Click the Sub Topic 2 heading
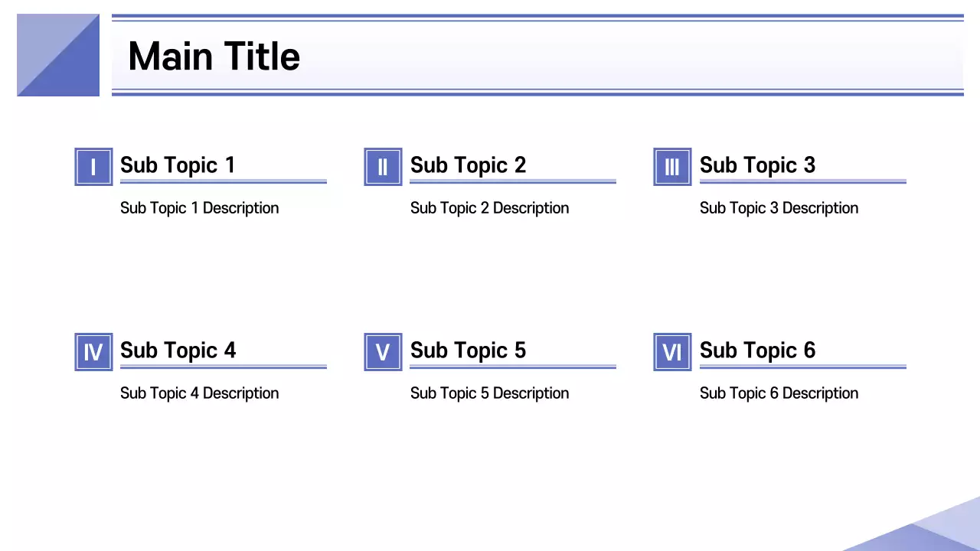 click(x=468, y=165)
